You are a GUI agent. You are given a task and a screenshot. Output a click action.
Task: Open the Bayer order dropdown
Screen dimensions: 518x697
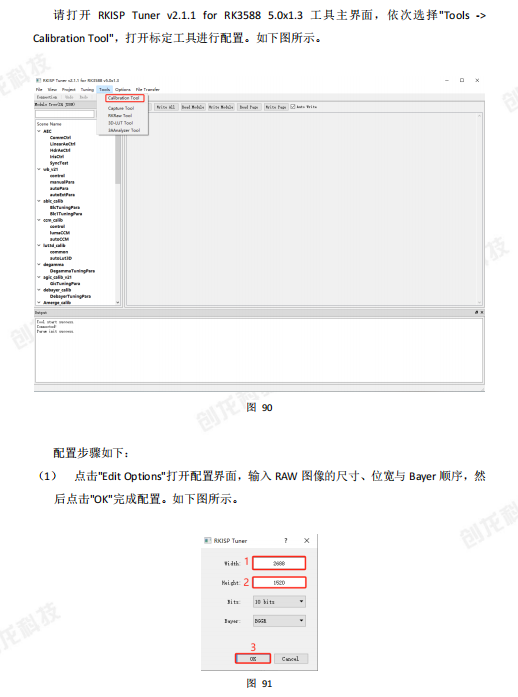279,621
